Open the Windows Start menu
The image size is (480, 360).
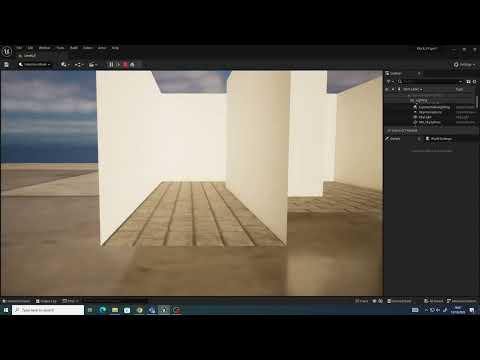[6, 310]
